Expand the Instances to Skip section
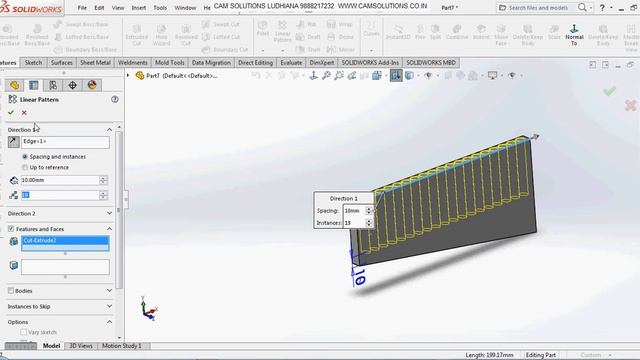Image resolution: width=640 pixels, height=360 pixels. pyautogui.click(x=109, y=306)
